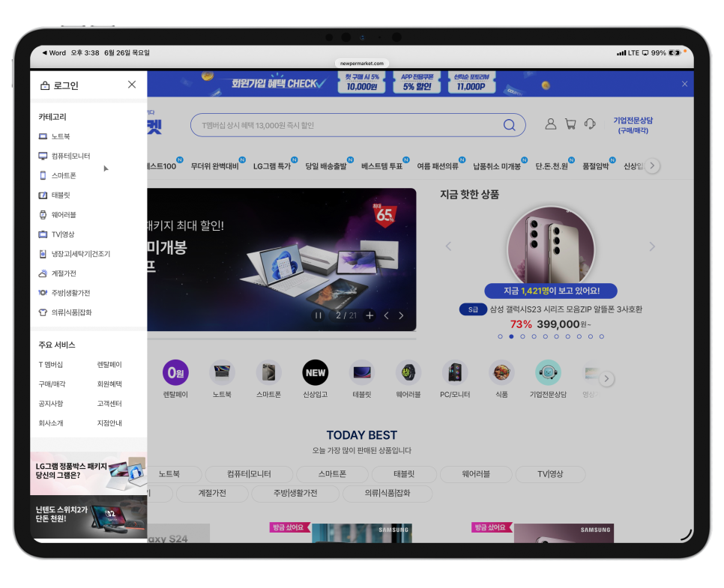Open 여름 패션의류 menu tab

pos(438,166)
